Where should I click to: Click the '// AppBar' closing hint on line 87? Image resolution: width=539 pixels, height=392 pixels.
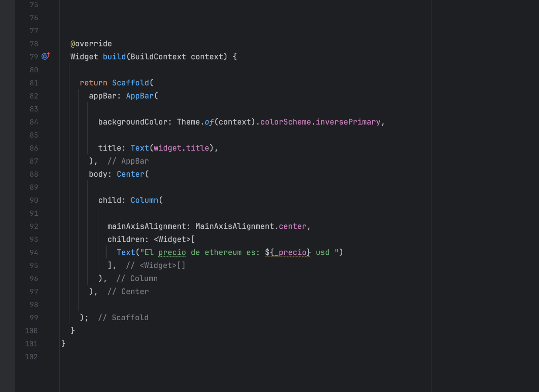pos(128,161)
